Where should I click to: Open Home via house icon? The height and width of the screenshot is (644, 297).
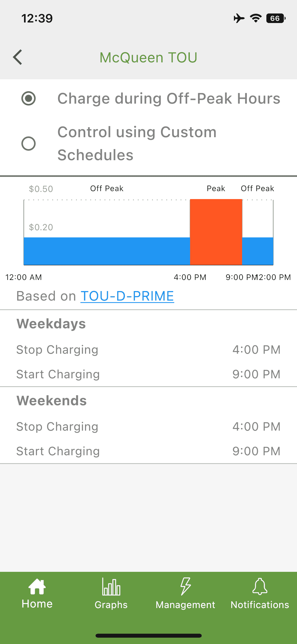(37, 587)
